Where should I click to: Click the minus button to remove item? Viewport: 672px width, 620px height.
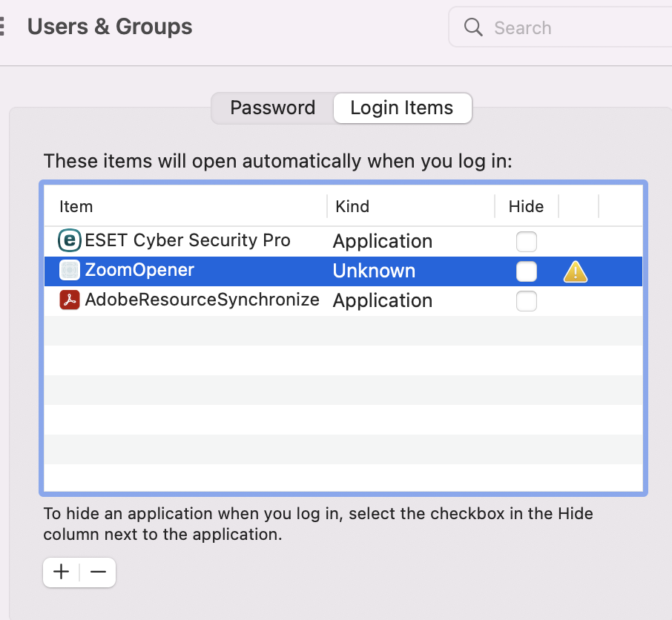[98, 573]
